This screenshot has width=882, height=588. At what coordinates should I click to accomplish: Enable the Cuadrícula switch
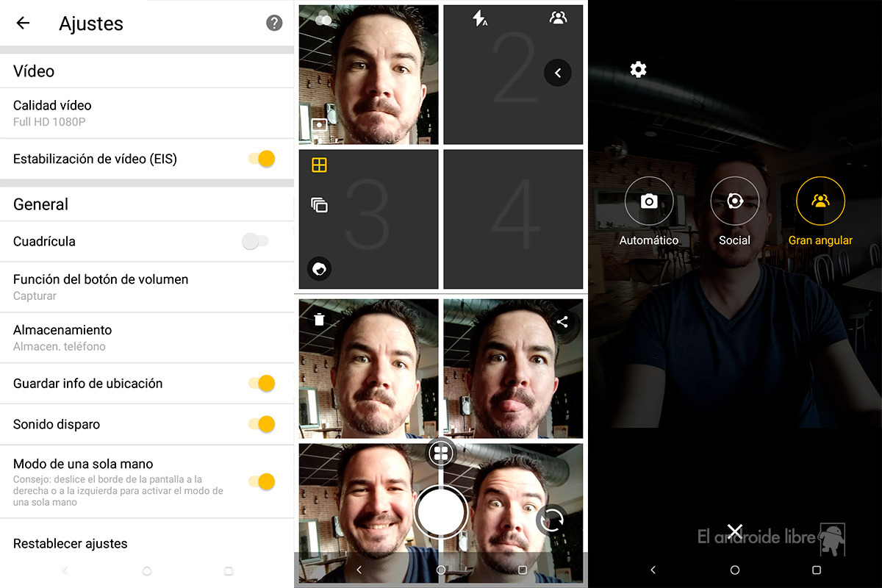tap(255, 241)
